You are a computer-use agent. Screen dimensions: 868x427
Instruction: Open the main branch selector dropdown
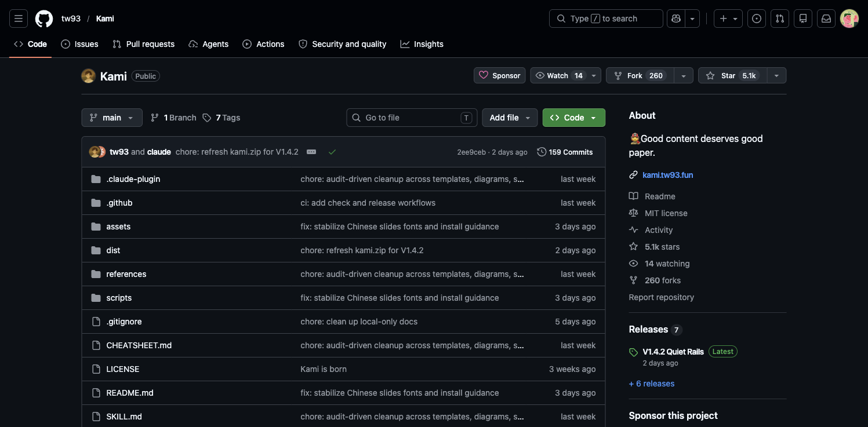coord(112,118)
